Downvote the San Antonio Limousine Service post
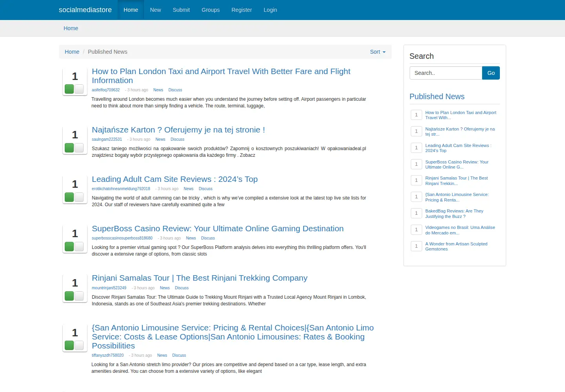 pyautogui.click(x=79, y=345)
